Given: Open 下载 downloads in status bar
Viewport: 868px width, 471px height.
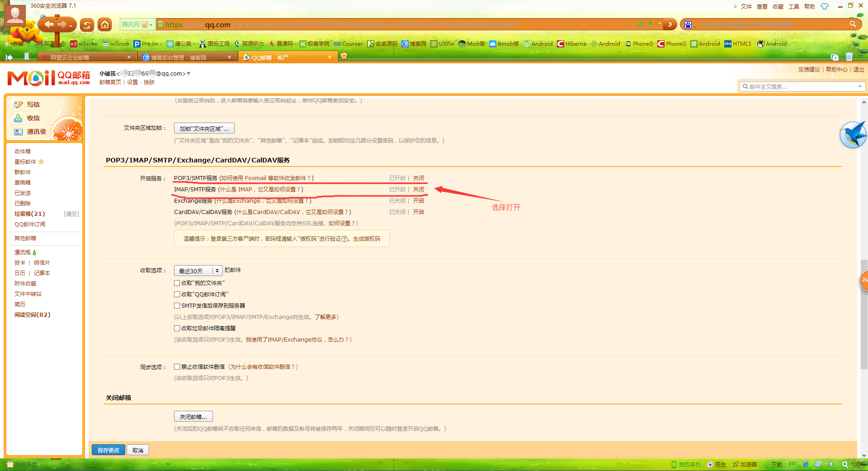Looking at the screenshot, I should pyautogui.click(x=773, y=464).
